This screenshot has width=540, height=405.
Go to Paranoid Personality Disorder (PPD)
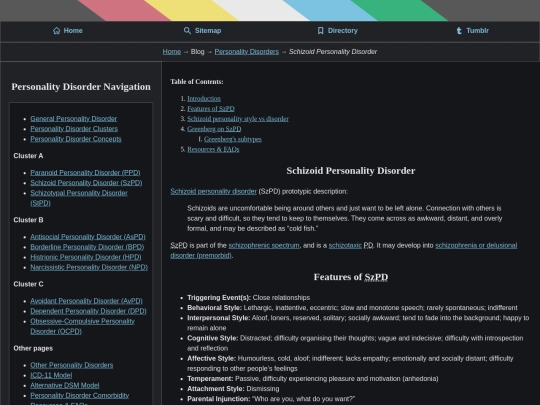click(85, 173)
